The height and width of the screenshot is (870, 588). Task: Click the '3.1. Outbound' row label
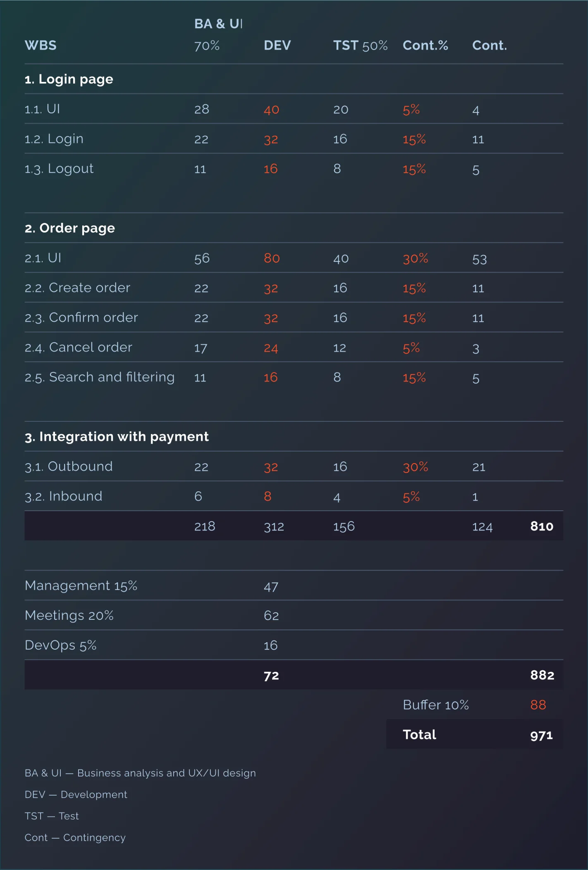pyautogui.click(x=68, y=466)
